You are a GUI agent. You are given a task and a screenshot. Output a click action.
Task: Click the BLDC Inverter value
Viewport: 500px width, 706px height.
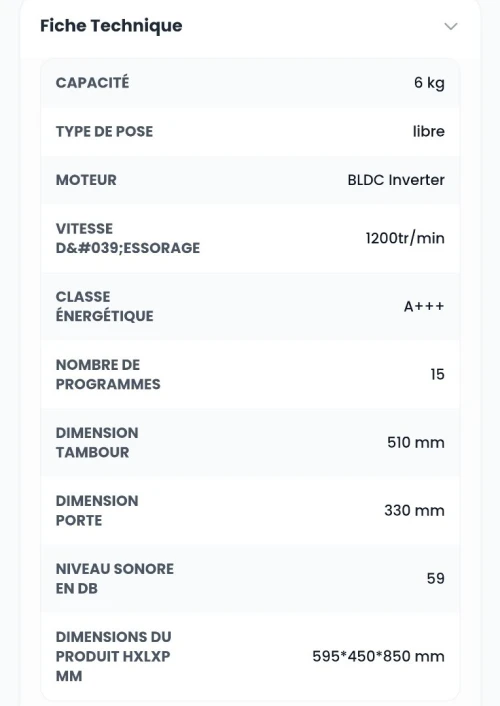[x=396, y=180]
